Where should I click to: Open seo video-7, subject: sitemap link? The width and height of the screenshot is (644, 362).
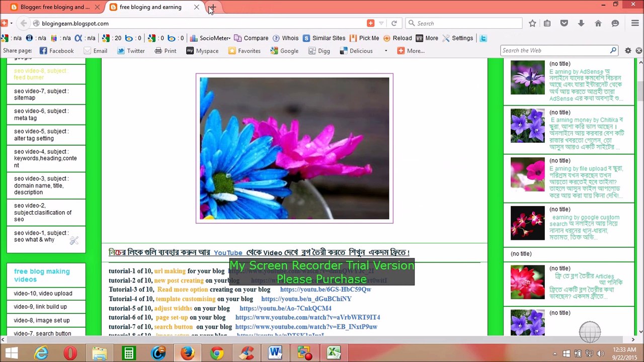[42, 95]
